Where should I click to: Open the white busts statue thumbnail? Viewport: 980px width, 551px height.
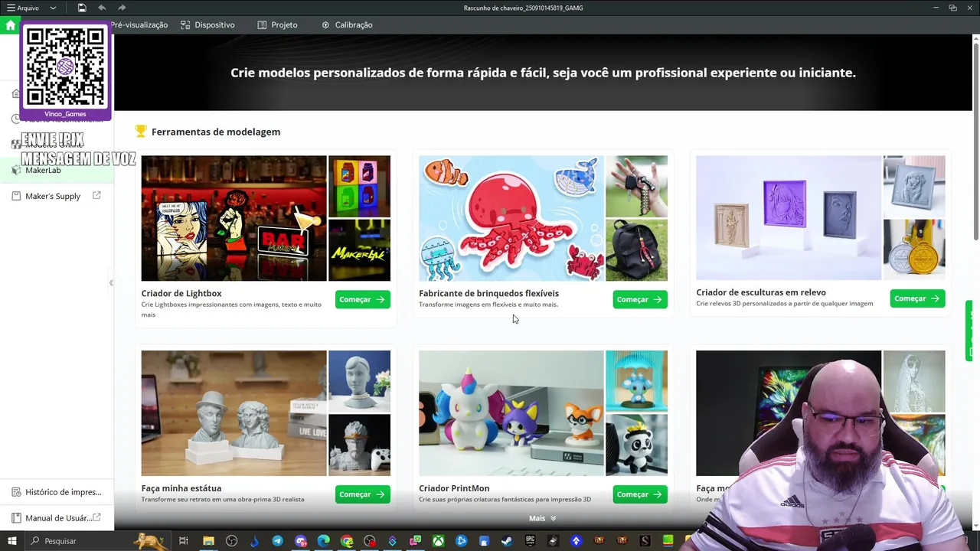[234, 413]
